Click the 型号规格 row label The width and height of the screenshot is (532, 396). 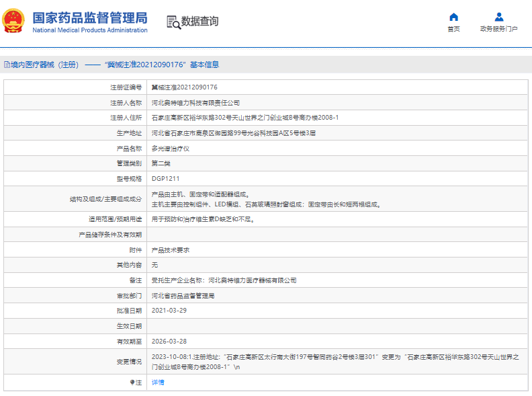(129, 179)
